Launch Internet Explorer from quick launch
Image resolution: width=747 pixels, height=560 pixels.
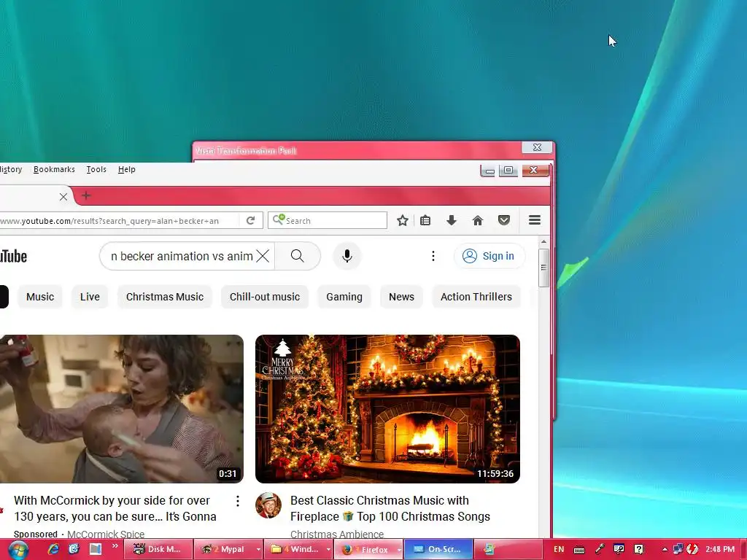pyautogui.click(x=53, y=549)
